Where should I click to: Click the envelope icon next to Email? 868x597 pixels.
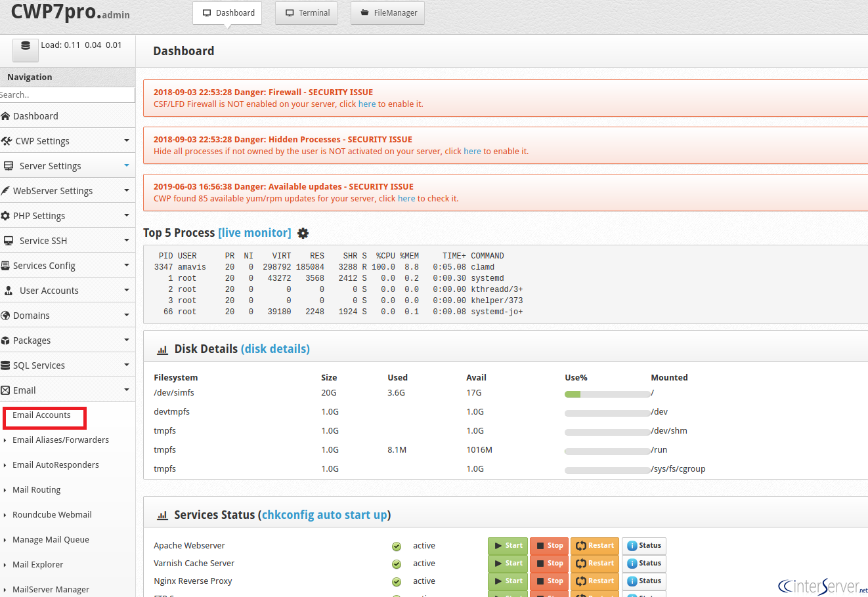pyautogui.click(x=5, y=390)
